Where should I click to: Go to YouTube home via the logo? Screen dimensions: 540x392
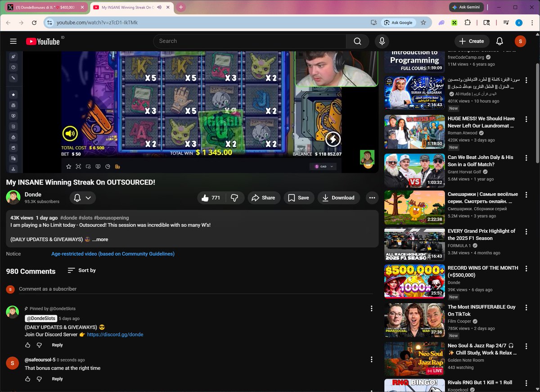43,41
